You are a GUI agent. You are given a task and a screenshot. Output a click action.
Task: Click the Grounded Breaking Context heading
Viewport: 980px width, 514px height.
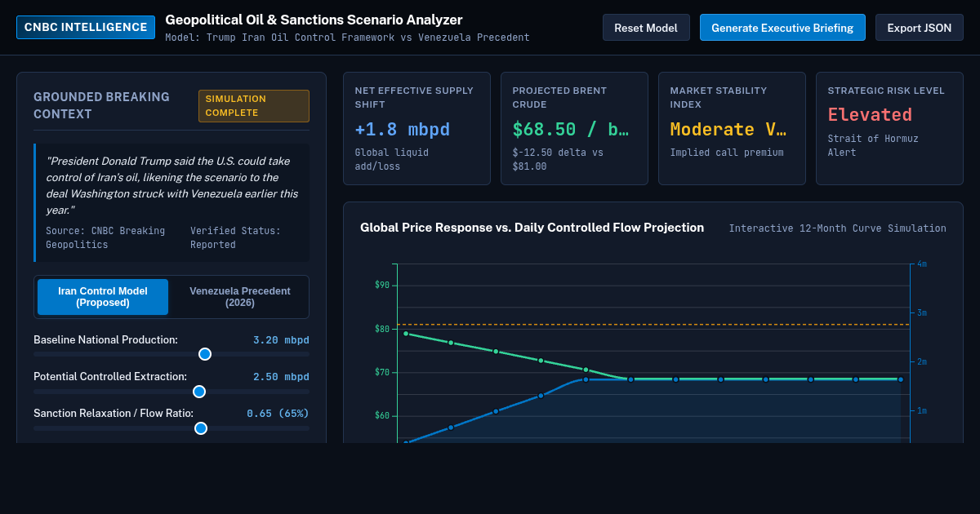[102, 105]
